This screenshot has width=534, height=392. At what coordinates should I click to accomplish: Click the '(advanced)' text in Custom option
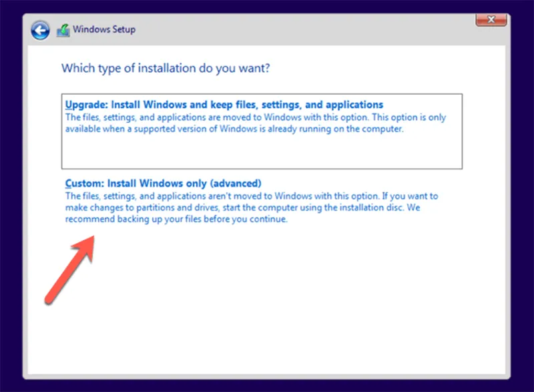238,183
